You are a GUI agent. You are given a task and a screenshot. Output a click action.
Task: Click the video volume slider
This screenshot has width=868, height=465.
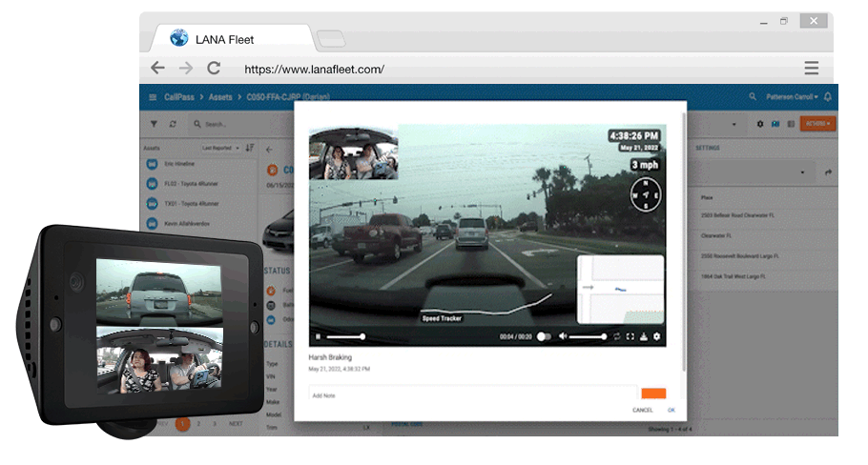(x=588, y=336)
